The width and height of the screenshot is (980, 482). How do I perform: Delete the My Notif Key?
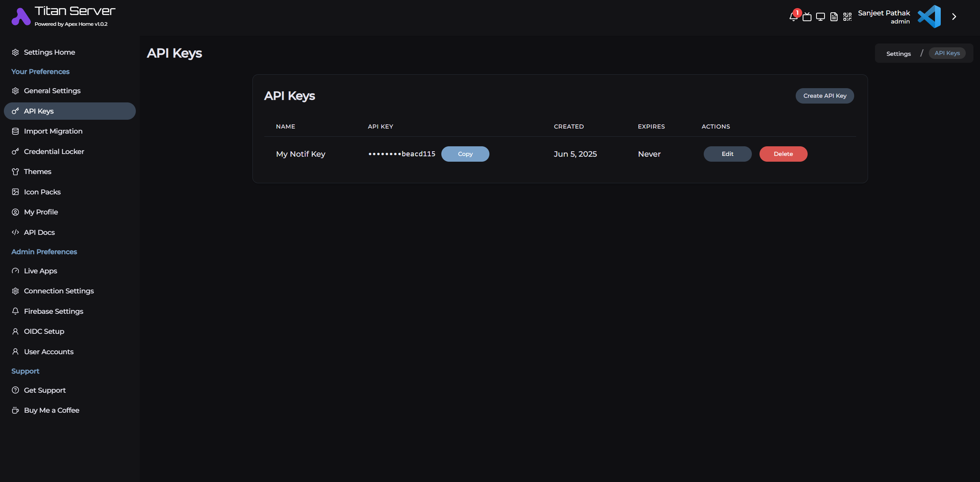pos(783,154)
